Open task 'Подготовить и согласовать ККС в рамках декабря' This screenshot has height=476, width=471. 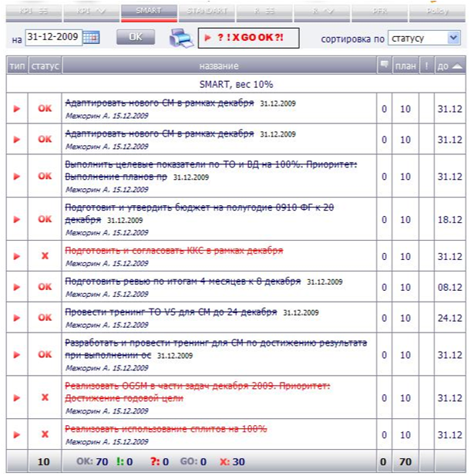173,251
